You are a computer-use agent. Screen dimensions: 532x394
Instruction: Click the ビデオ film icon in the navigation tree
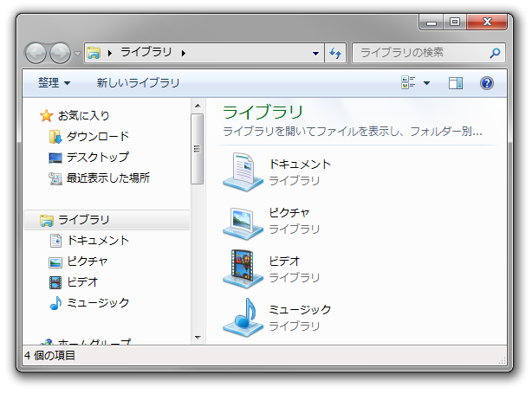point(55,282)
